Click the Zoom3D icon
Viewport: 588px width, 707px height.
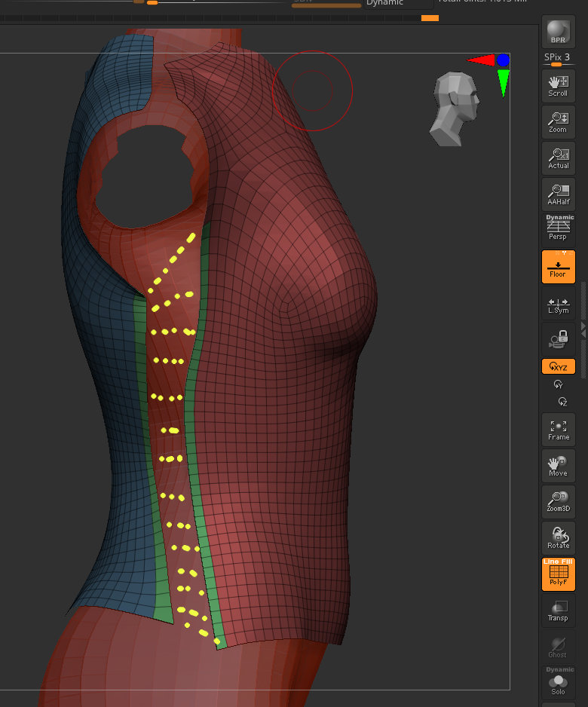tap(558, 502)
